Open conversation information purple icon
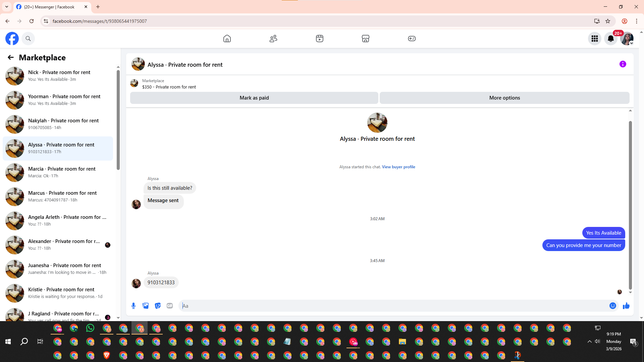This screenshot has width=644, height=362. [623, 64]
